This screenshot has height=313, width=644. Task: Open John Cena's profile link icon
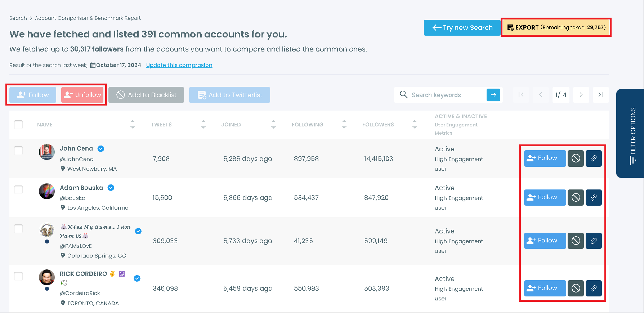pyautogui.click(x=594, y=158)
